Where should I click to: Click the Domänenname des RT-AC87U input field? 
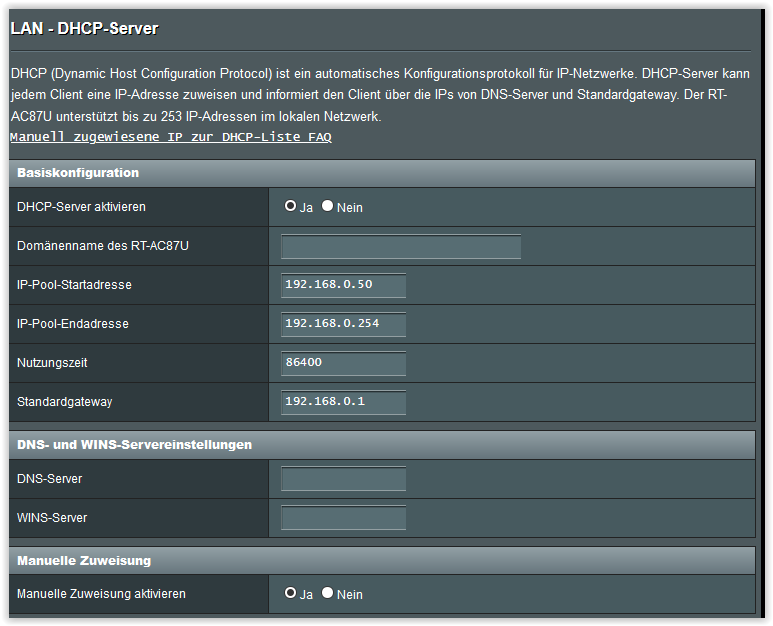pyautogui.click(x=401, y=246)
